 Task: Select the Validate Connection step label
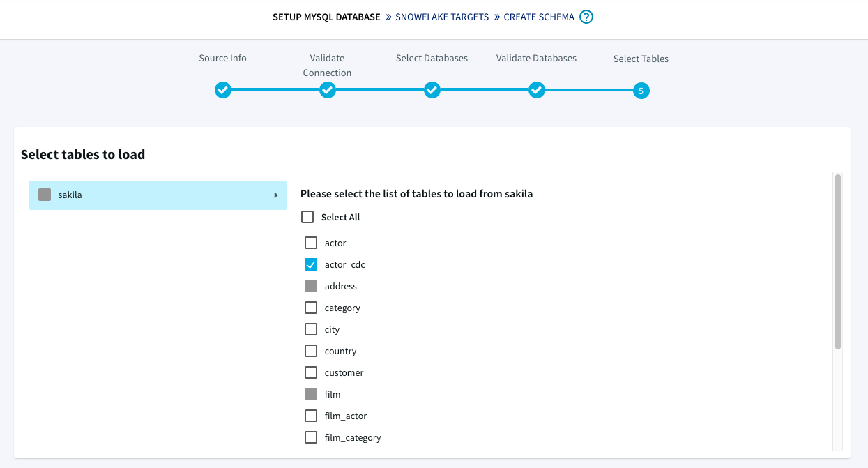327,65
